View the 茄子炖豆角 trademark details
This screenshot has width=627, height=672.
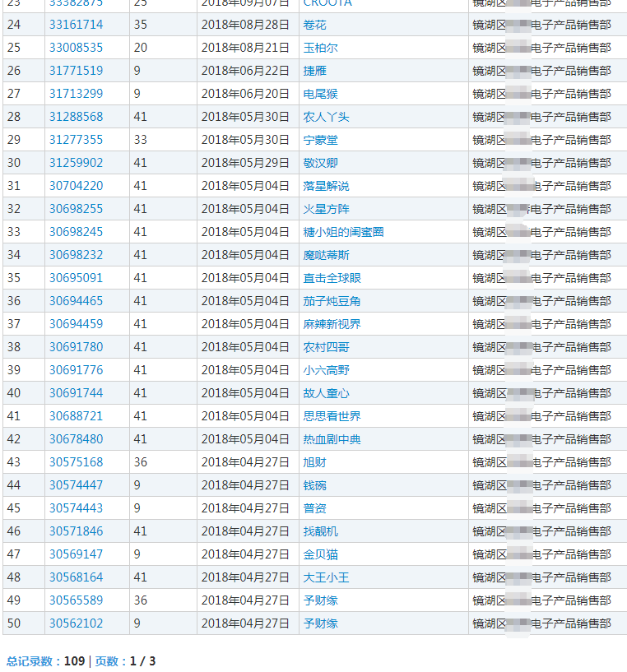[332, 301]
